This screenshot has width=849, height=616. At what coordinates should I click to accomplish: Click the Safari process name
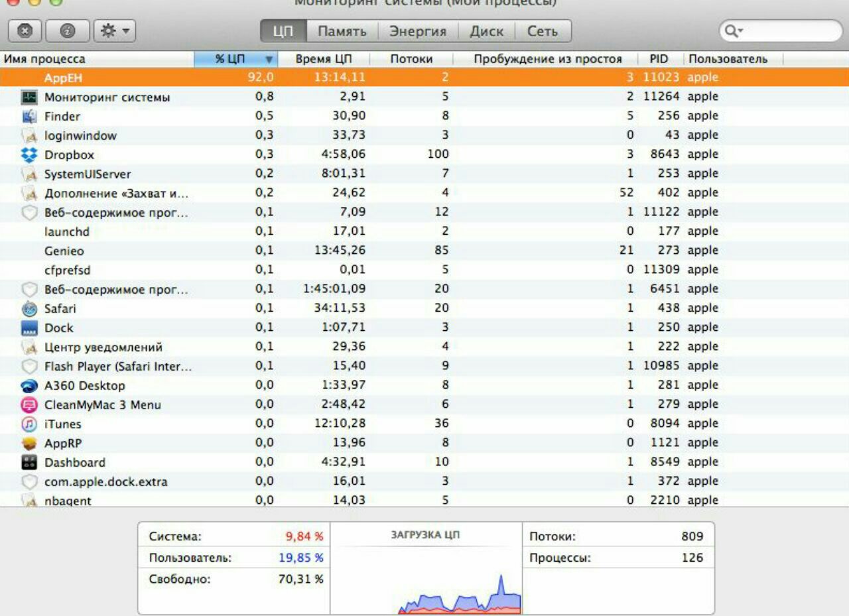coord(60,309)
